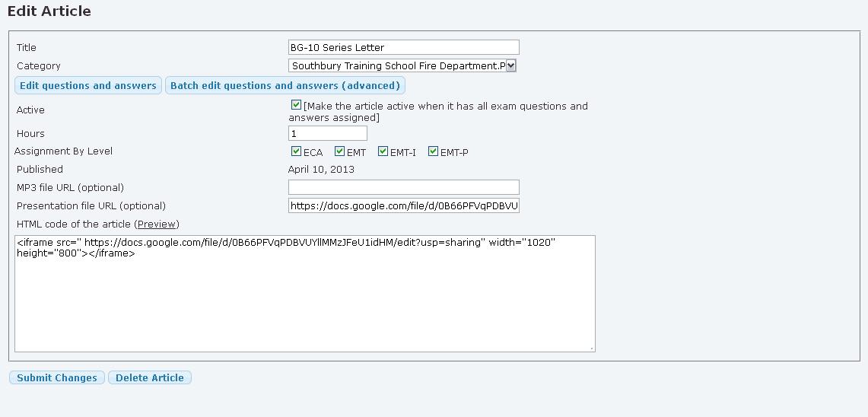Open the Category dropdown arrow
The width and height of the screenshot is (868, 417).
(x=511, y=65)
